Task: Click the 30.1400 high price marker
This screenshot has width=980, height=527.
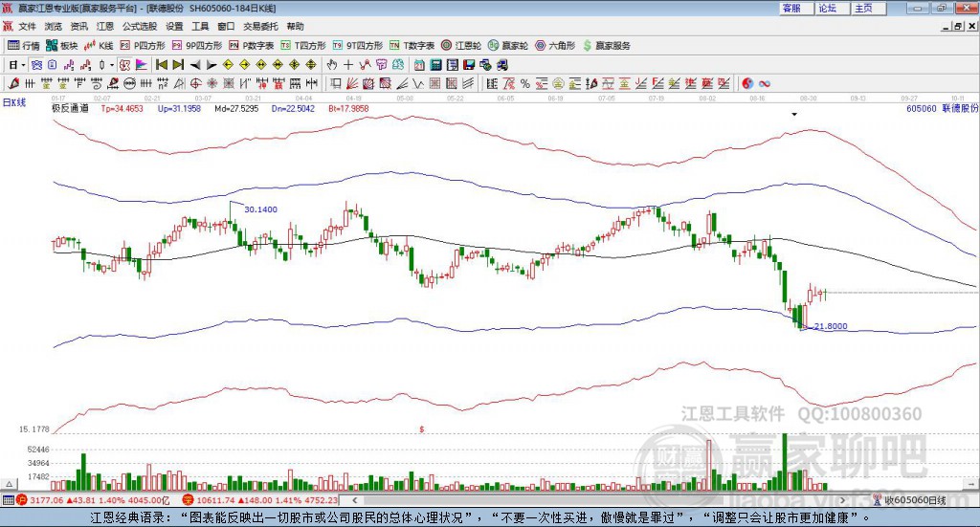Action: coord(260,209)
